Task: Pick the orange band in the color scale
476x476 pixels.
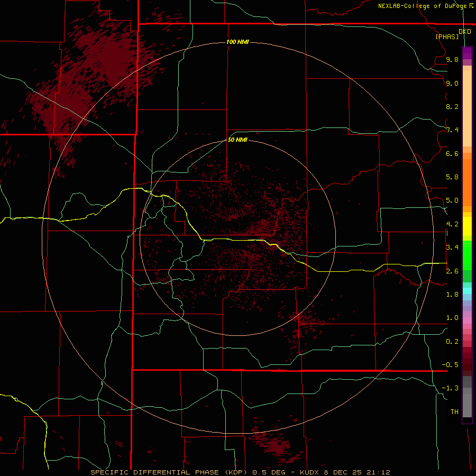Action: 467,183
